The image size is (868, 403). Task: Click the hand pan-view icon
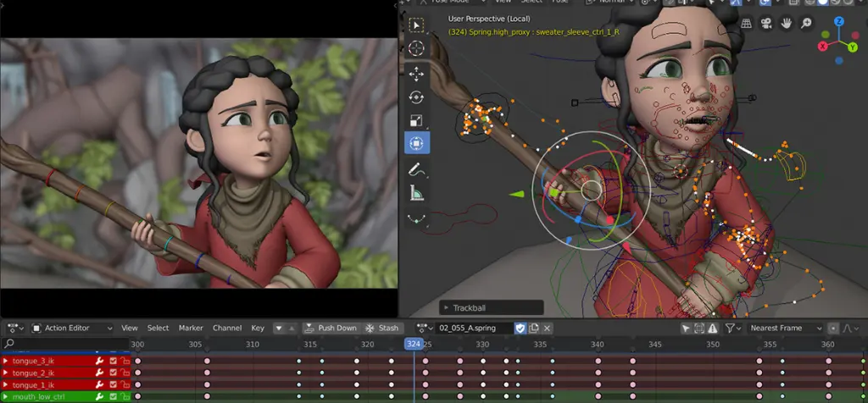pyautogui.click(x=786, y=23)
